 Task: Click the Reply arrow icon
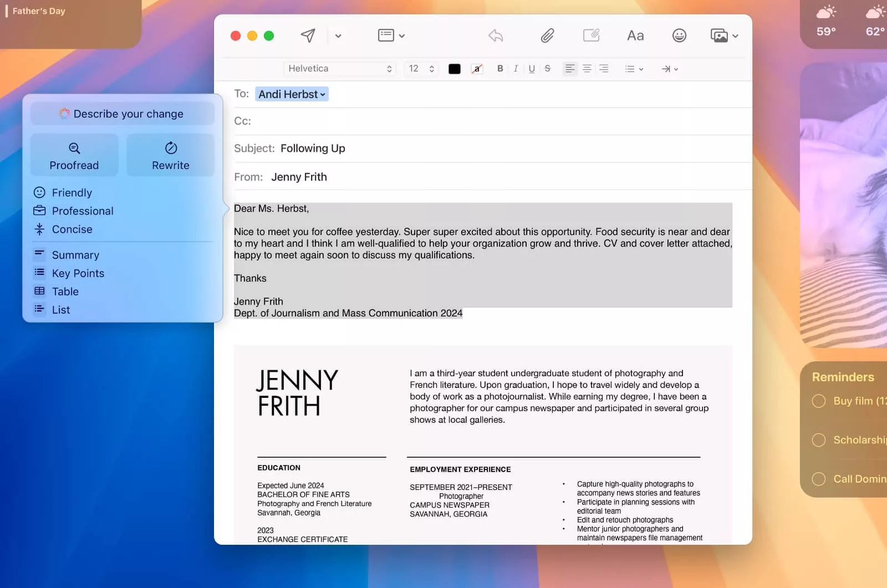pos(496,36)
